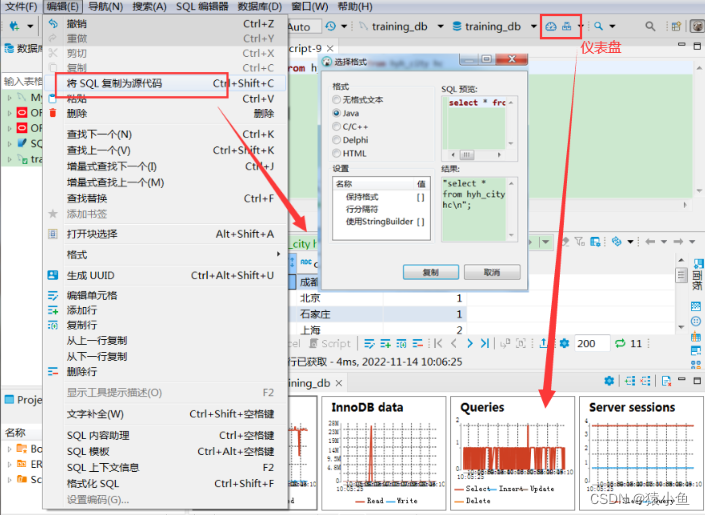The width and height of the screenshot is (705, 515).
Task: Click the export data upload icon
Action: point(544,344)
